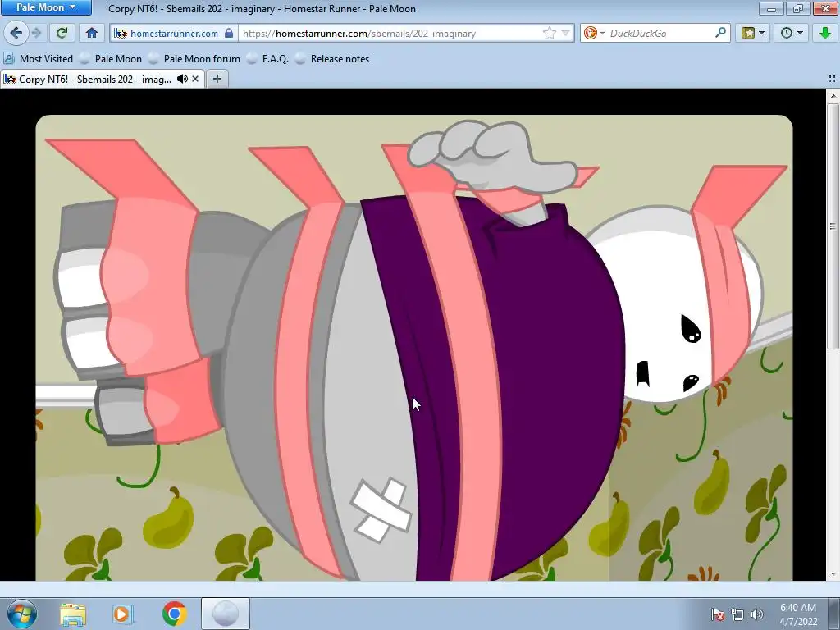This screenshot has width=840, height=630.
Task: Open the browser home page
Action: pyautogui.click(x=92, y=33)
